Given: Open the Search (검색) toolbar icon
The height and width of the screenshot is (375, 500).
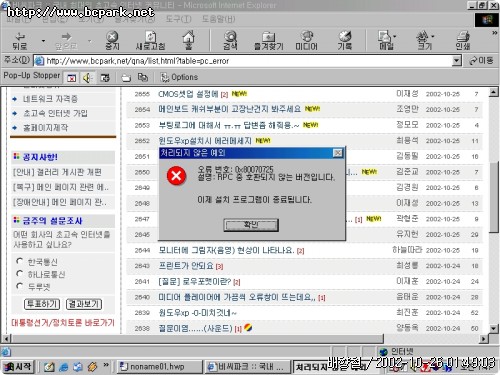Looking at the screenshot, I should click(230, 41).
